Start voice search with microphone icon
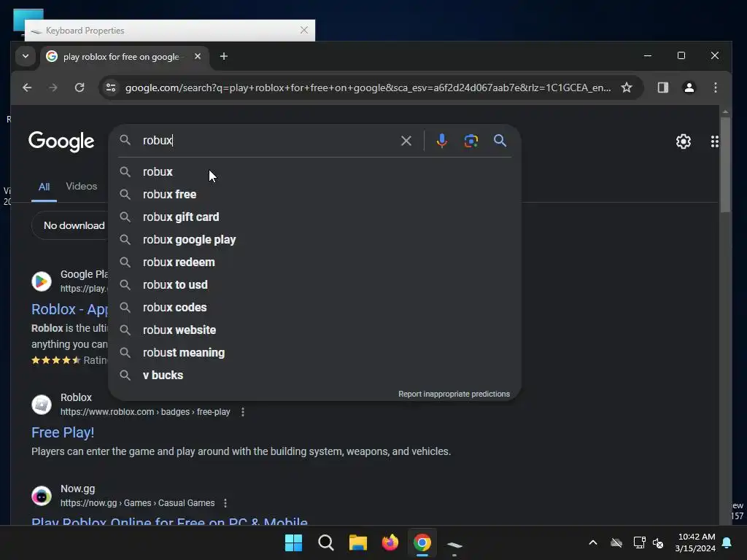 click(441, 141)
